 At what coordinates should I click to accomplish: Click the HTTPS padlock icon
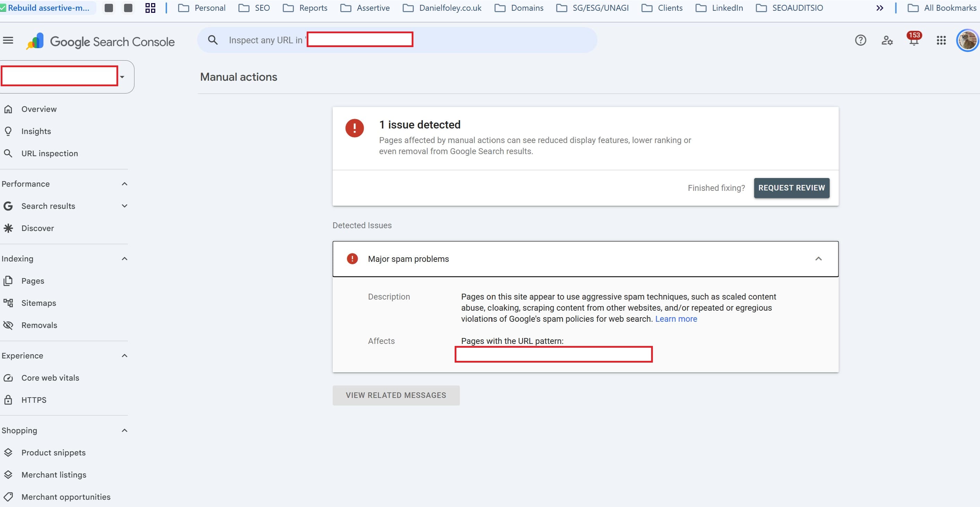[8, 400]
